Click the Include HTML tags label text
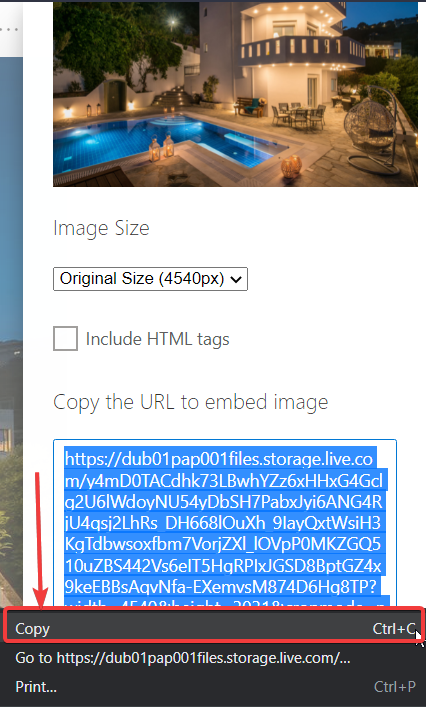 coord(157,339)
